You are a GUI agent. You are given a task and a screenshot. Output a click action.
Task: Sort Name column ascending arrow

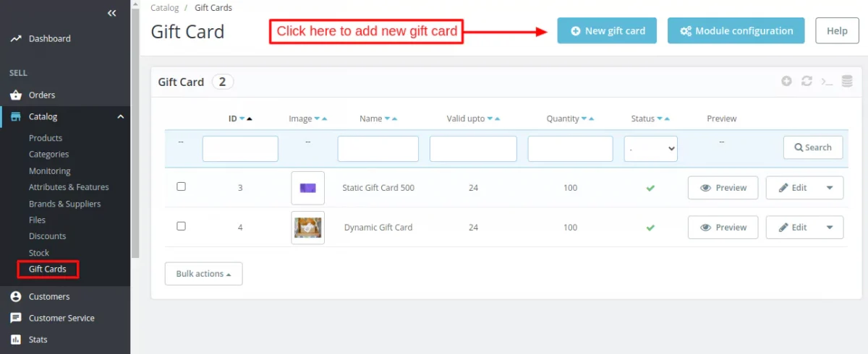tap(395, 118)
